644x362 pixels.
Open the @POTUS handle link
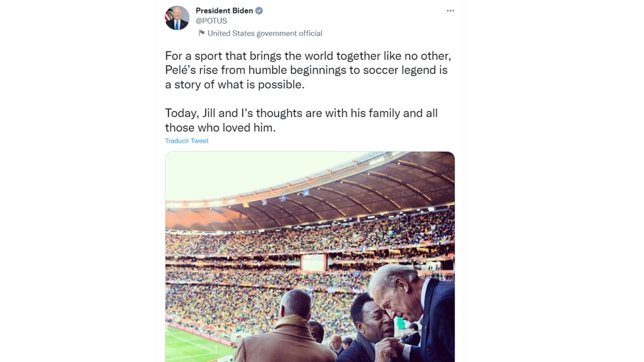[x=211, y=21]
